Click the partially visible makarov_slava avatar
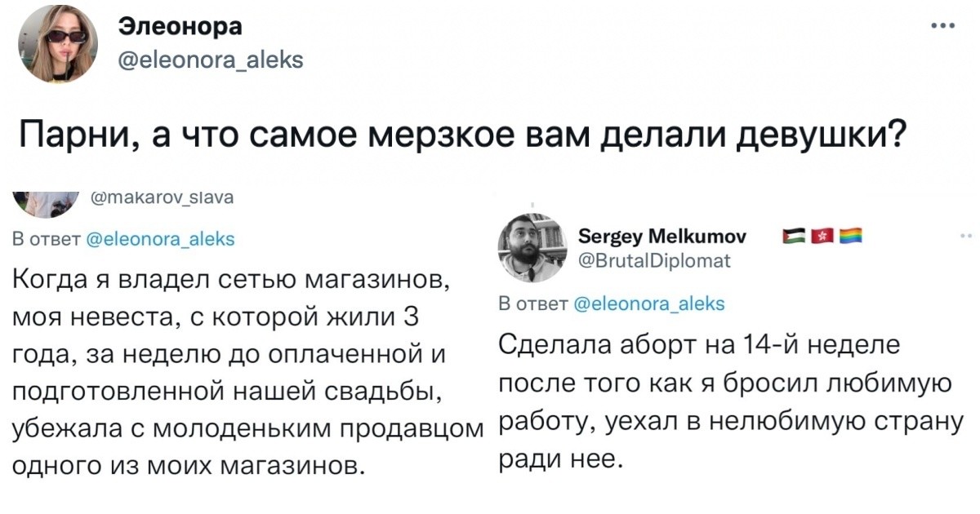This screenshot has height=514, width=980. pyautogui.click(x=46, y=202)
